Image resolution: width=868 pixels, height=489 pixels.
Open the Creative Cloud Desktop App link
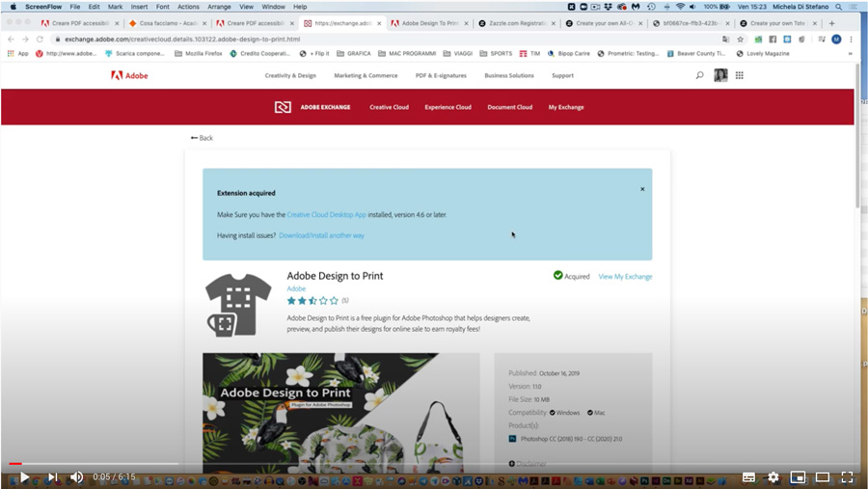(327, 215)
